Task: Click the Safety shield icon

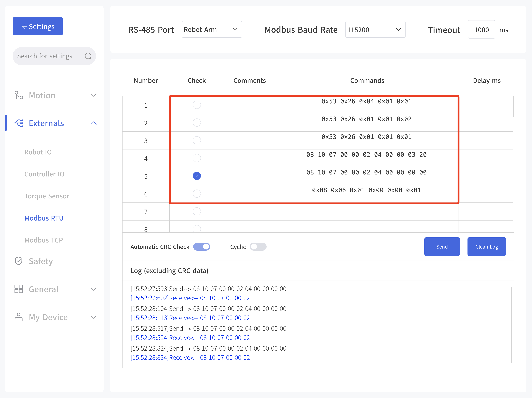Action: tap(19, 261)
